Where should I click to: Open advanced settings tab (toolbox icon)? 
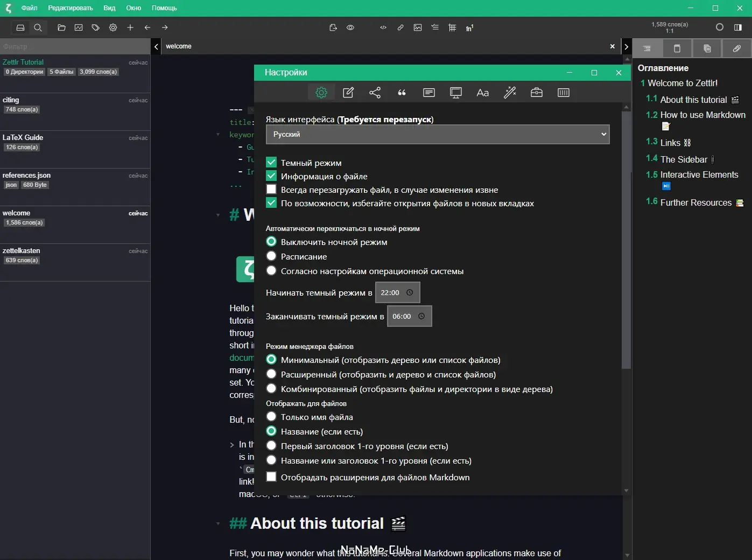coord(537,93)
